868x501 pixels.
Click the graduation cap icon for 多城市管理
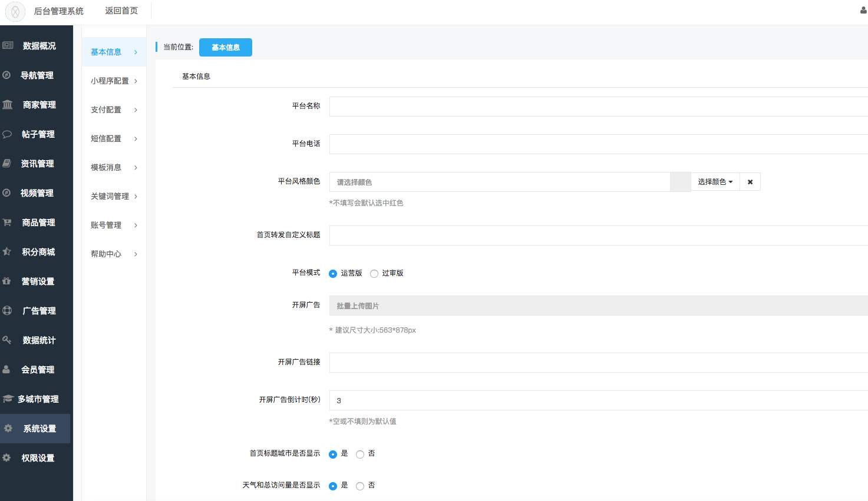click(8, 399)
